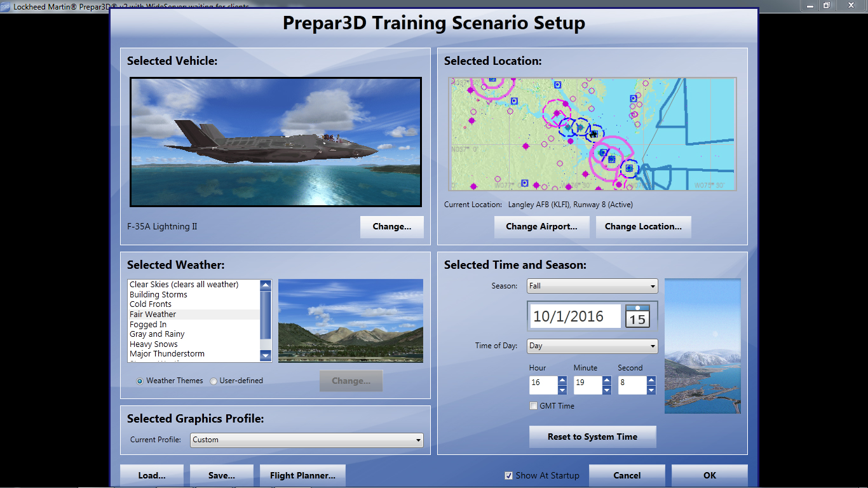The image size is (868, 488).
Task: Click the weather preview image
Action: point(351,321)
